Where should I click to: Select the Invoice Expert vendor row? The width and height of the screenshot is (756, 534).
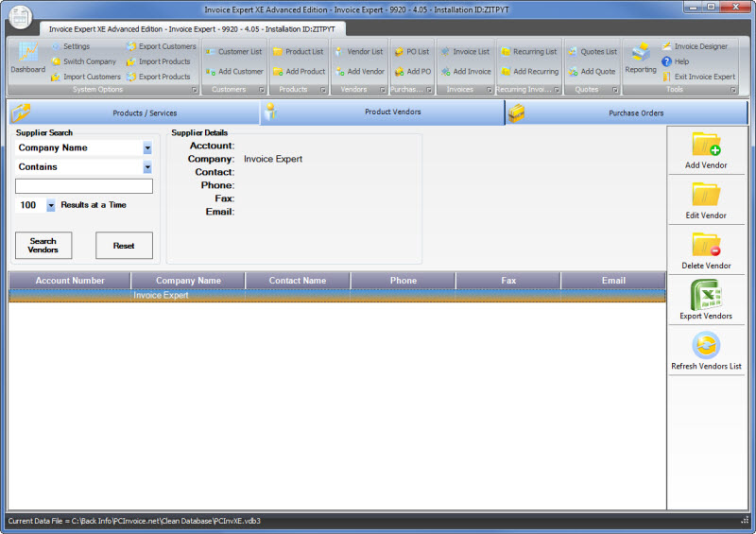[337, 295]
